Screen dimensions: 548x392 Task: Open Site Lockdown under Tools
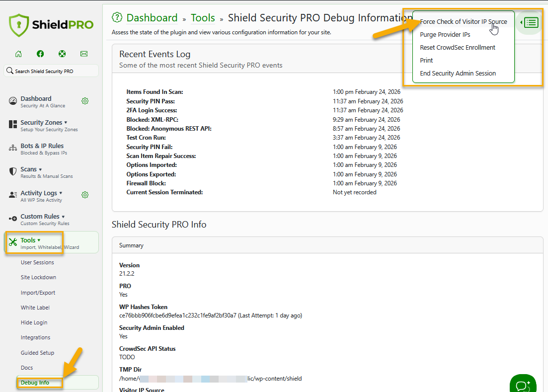[x=38, y=277]
